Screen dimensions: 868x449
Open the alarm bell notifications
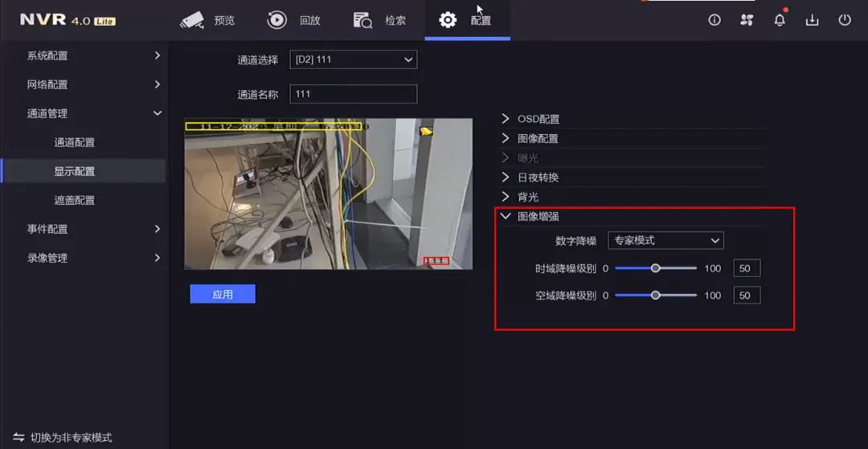tap(780, 20)
